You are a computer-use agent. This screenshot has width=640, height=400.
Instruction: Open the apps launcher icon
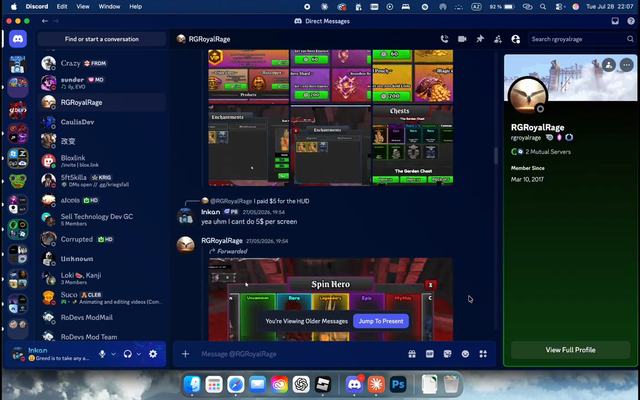click(483, 354)
